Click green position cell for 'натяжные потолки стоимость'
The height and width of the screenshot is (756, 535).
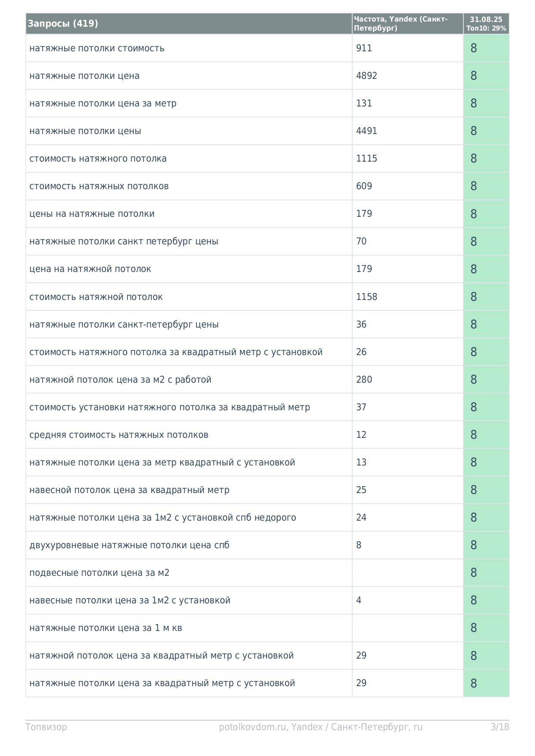[486, 48]
